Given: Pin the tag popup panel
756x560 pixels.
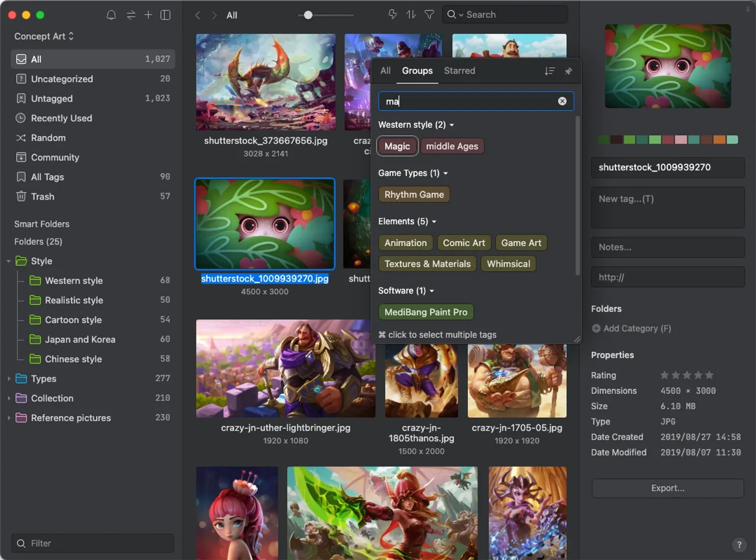Looking at the screenshot, I should point(569,71).
